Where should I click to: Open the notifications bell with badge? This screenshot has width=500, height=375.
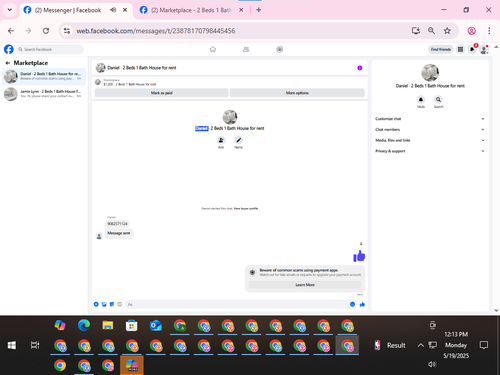[x=472, y=49]
